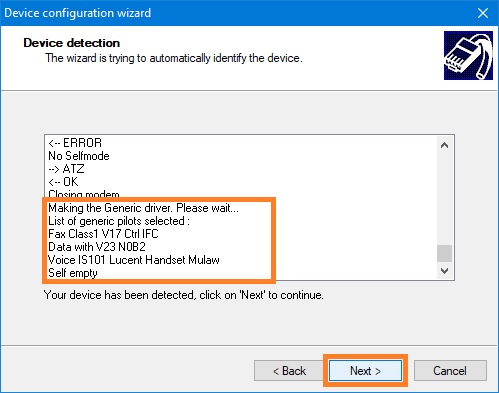Click the log scrollbar down arrow
Screen dimensions: 499x393
pos(444,270)
